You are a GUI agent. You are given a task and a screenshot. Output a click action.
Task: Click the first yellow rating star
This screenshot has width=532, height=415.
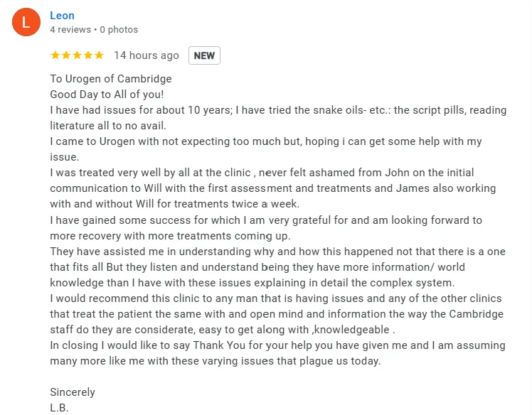click(55, 55)
